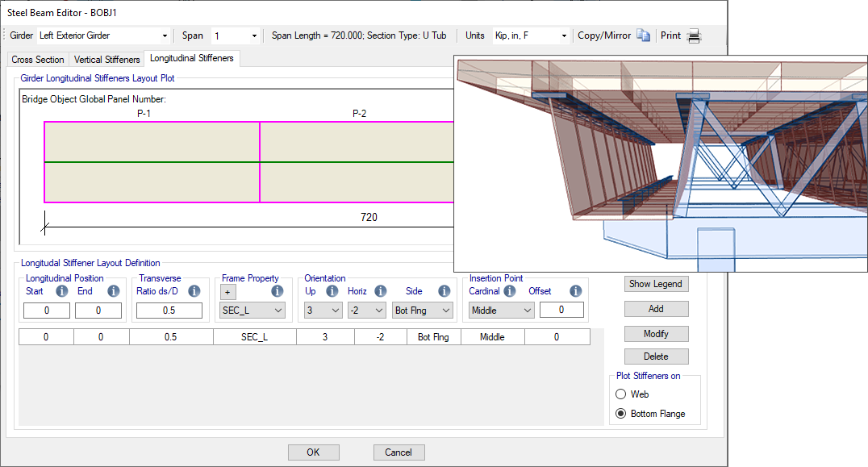Screen dimensions: 868x467
Task: Click the Show Legend button
Action: coord(656,284)
